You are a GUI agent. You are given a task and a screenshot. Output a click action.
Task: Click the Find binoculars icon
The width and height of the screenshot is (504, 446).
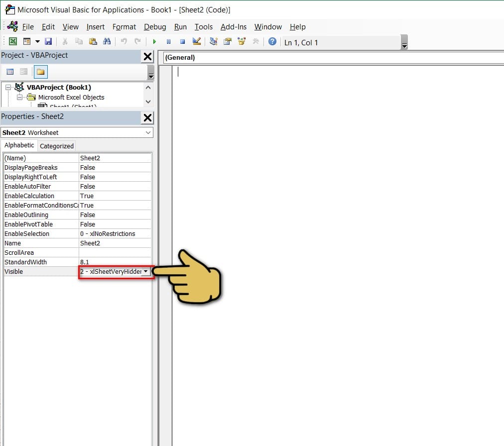pos(106,42)
